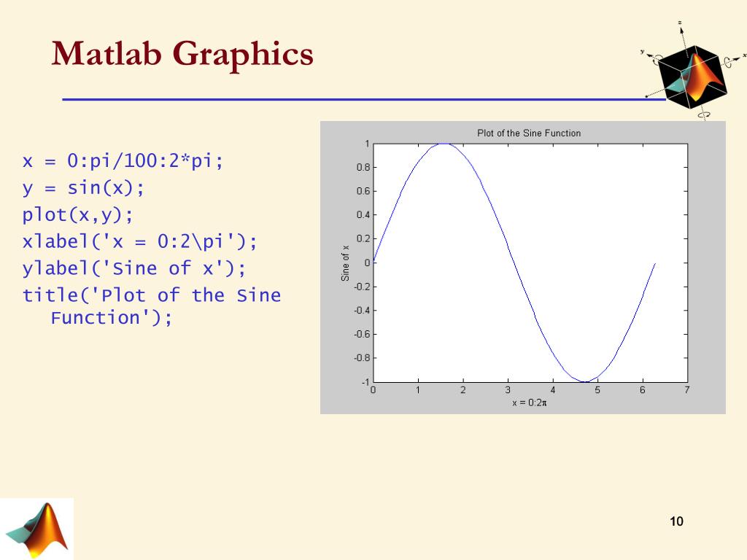The image size is (747, 560).
Task: Click the 'Sine of x' y-axis label
Action: (x=345, y=262)
